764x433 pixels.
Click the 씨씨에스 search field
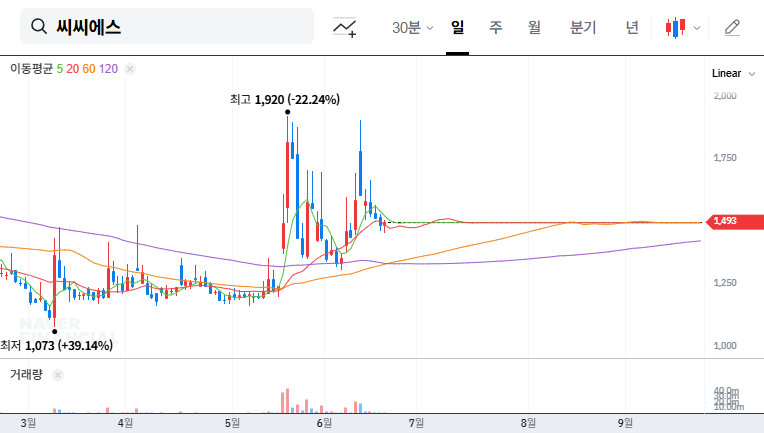pos(167,26)
